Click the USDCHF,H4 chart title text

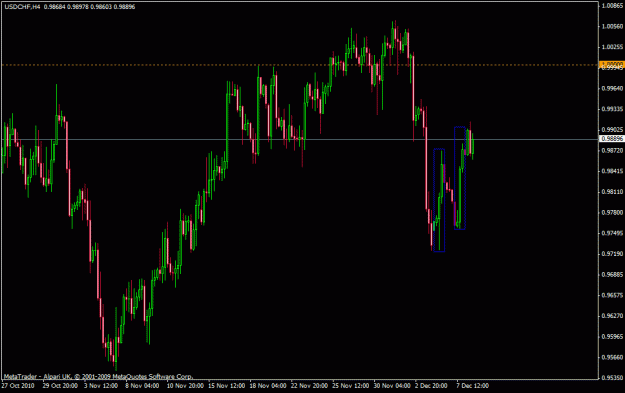[22, 7]
